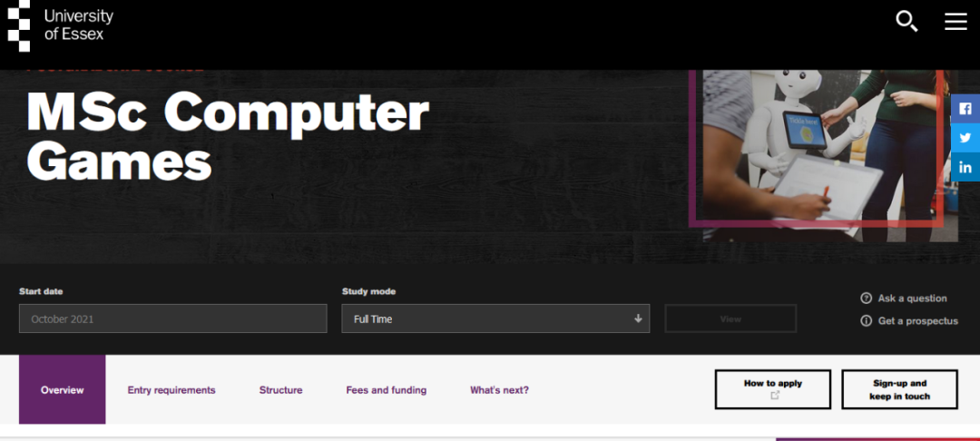Go to the Structure tab
980x441 pixels.
280,390
